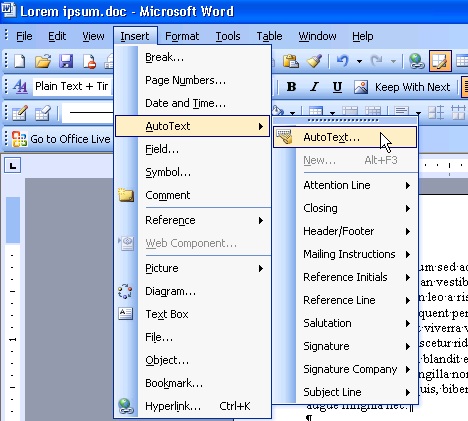Toggle the Tables and Borders toolbar button
This screenshot has width=468, height=421.
(440, 61)
